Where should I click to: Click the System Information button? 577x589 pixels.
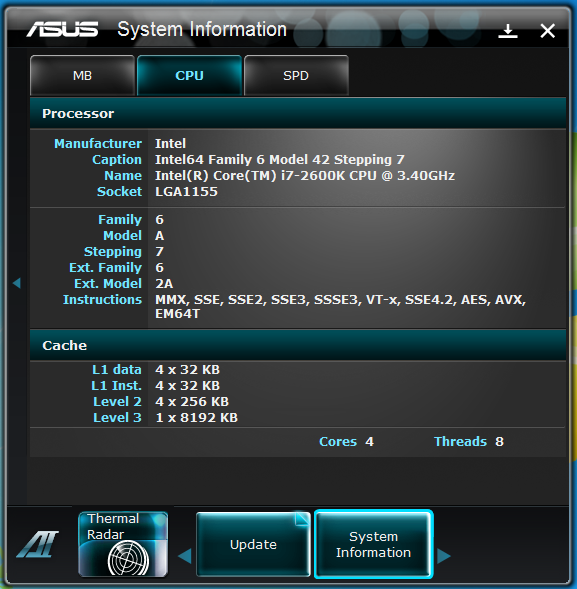[373, 544]
